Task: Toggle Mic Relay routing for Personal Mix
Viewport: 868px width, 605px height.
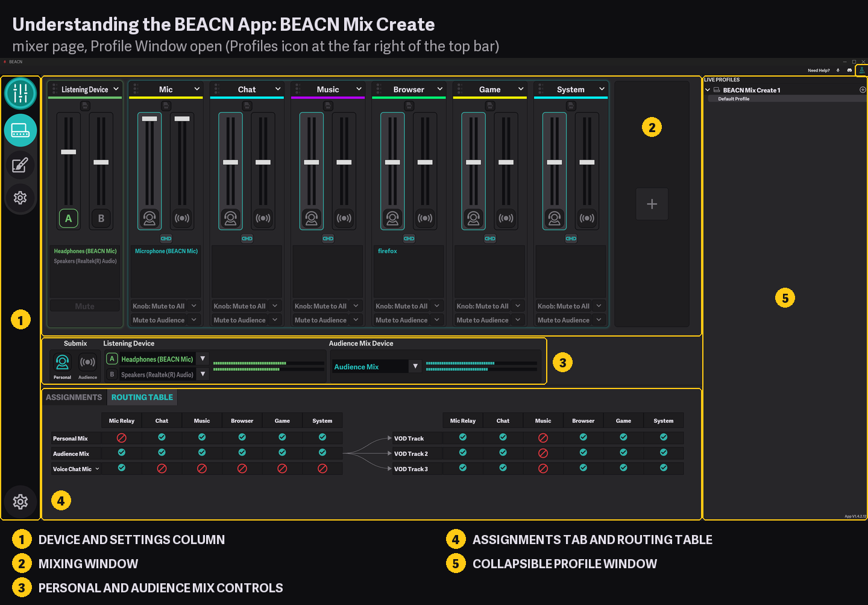Action: [x=122, y=438]
